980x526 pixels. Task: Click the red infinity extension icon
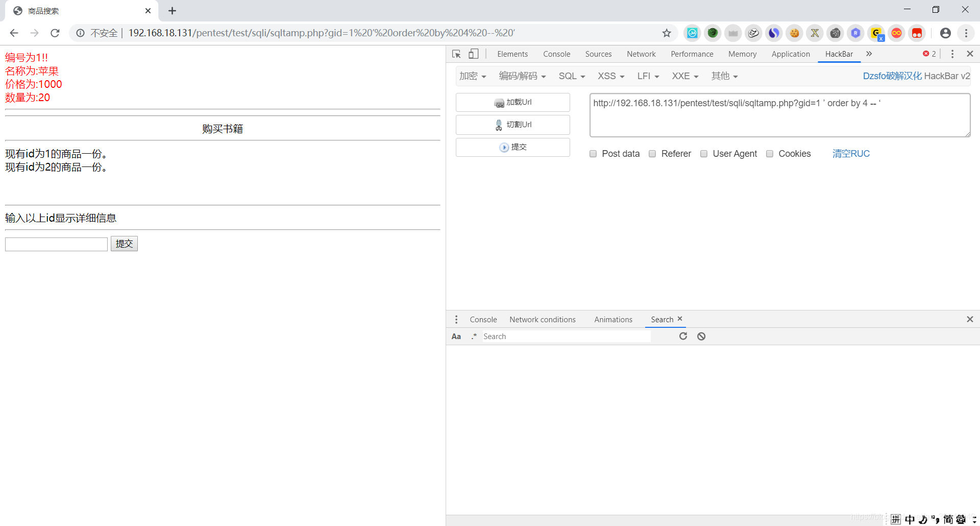coord(896,33)
